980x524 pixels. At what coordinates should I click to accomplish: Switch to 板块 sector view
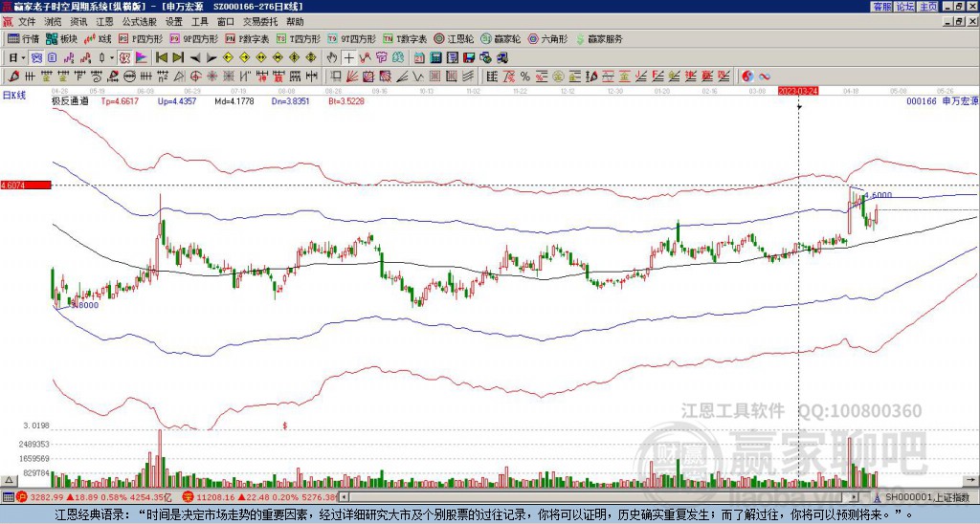[60, 38]
